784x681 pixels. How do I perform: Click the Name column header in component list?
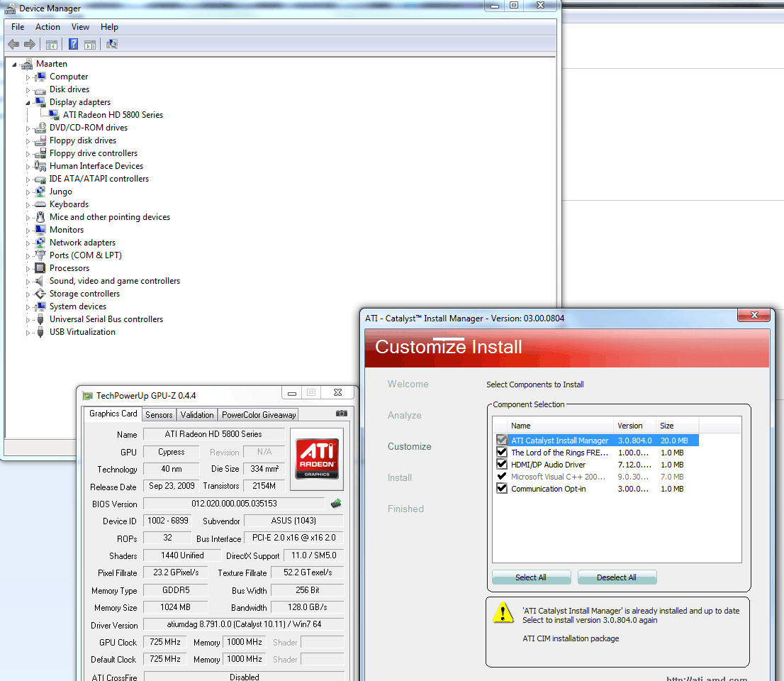pos(560,426)
